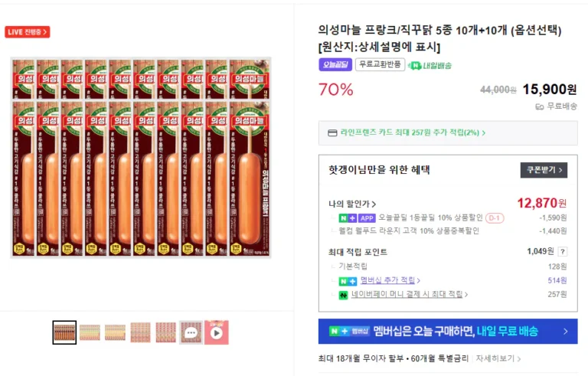Screen dimensions: 588x376
Task: Open 네이버페이 머니 결제 시 최대 적립 link
Action: (x=410, y=295)
